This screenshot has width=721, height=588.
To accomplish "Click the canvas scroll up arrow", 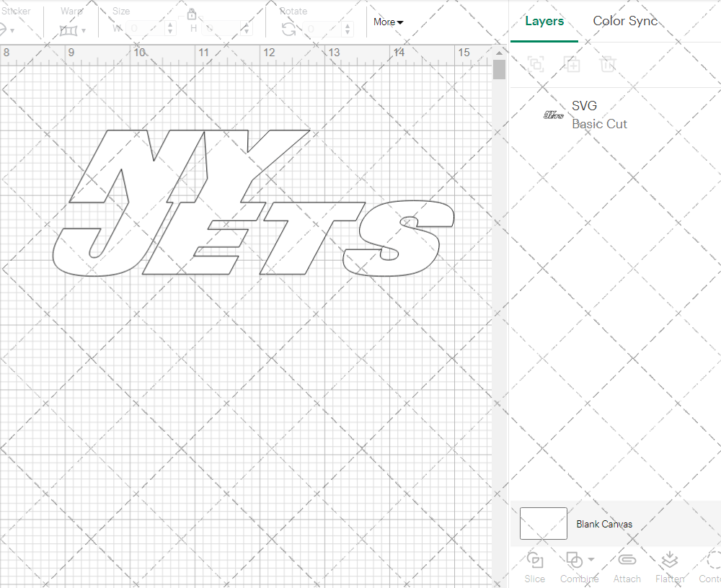I will click(x=500, y=53).
